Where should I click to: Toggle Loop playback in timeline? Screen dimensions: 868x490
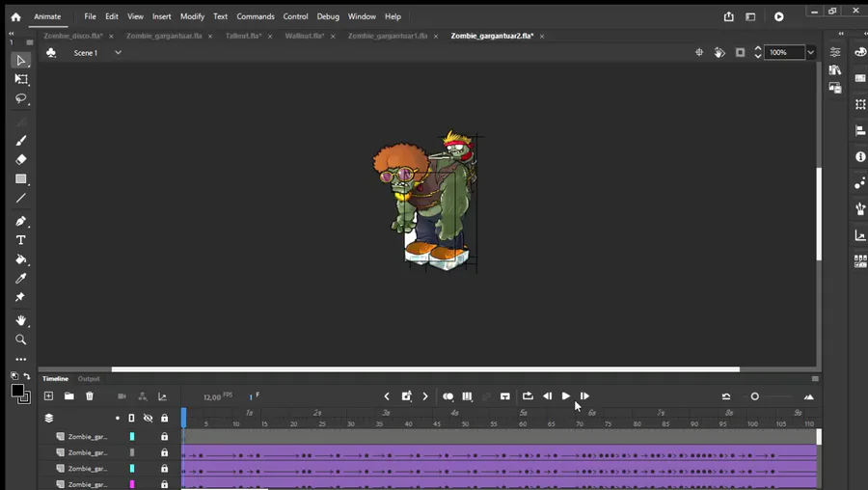528,395
